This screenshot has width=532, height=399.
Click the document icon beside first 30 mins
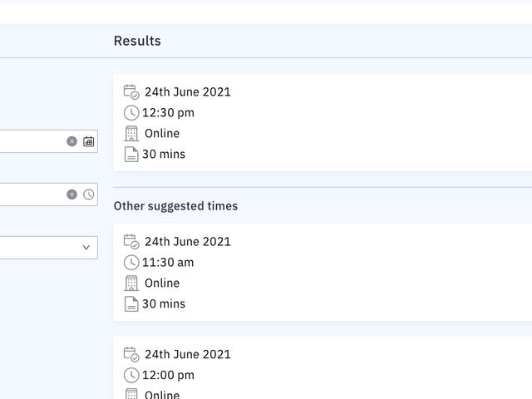(x=131, y=154)
